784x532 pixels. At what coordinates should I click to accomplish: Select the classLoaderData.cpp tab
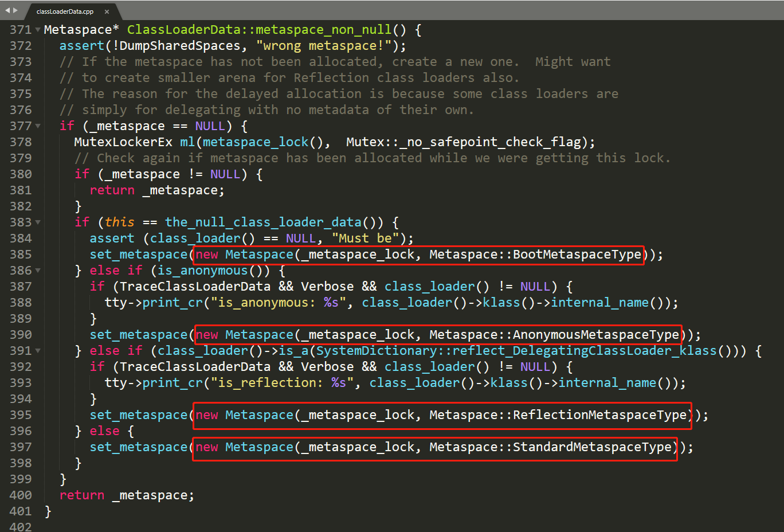65,11
